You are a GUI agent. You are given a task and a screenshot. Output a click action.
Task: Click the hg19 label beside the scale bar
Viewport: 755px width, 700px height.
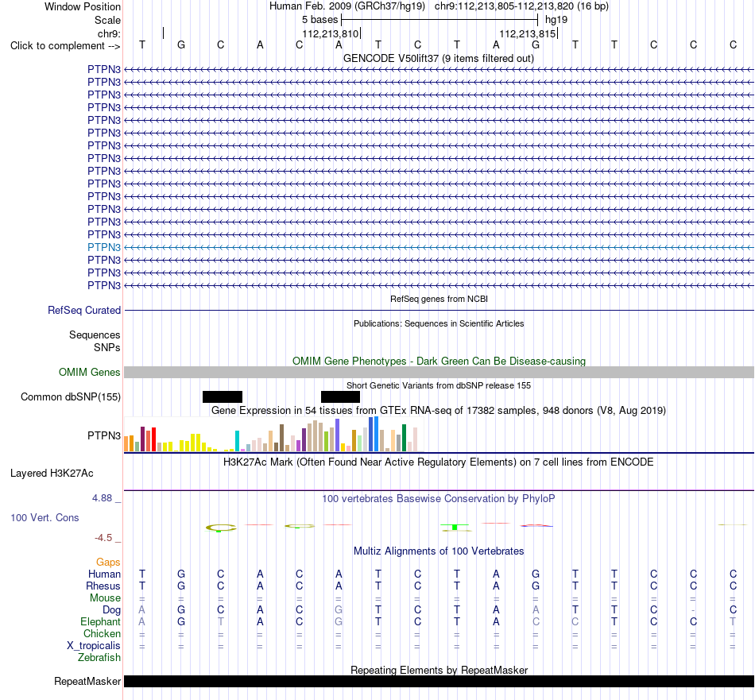[x=556, y=20]
